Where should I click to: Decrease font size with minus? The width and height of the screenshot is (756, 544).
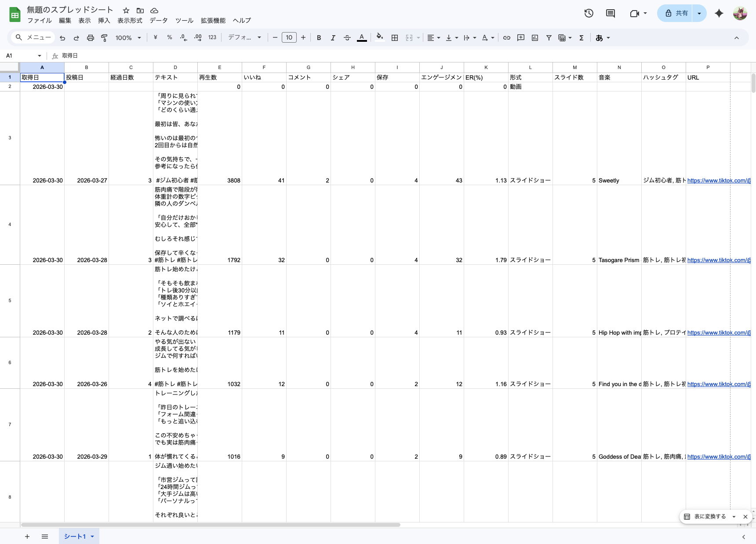[x=275, y=38]
